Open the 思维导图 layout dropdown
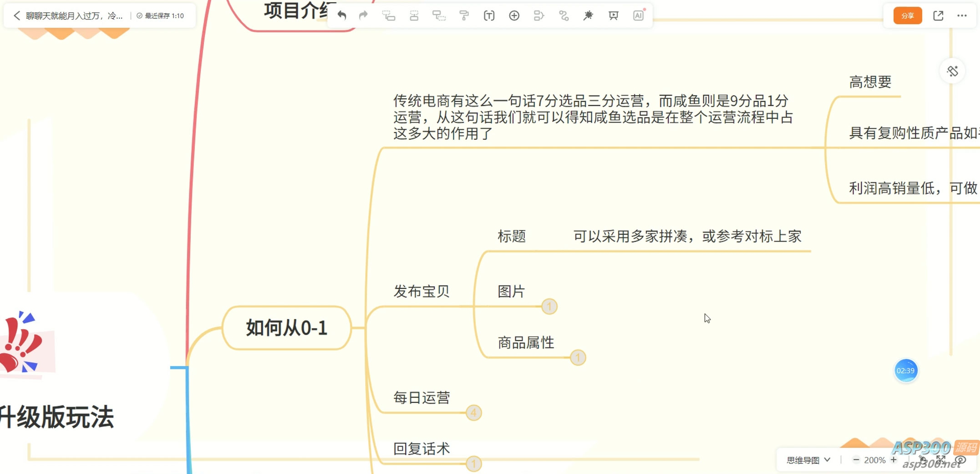 pos(808,460)
